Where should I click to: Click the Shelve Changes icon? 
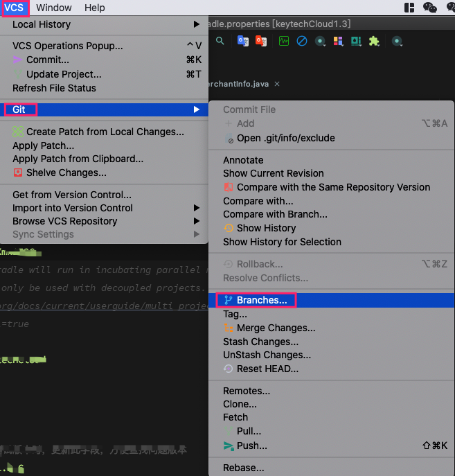(18, 173)
